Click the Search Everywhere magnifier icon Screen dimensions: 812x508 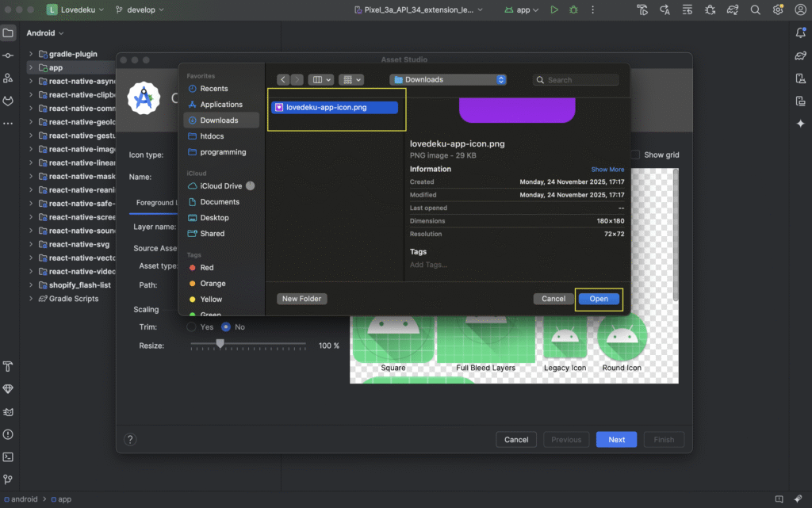coord(756,10)
